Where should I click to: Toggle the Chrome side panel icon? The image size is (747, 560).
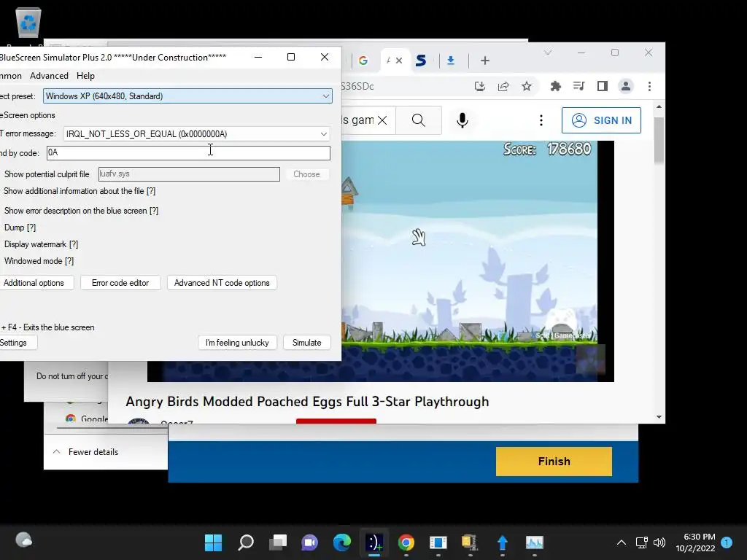coord(602,86)
